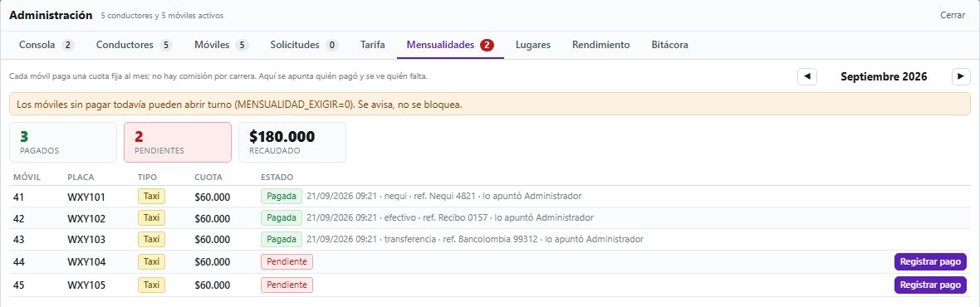980x307 pixels.
Task: Click the 2 Pendientes summary card
Action: click(x=178, y=142)
